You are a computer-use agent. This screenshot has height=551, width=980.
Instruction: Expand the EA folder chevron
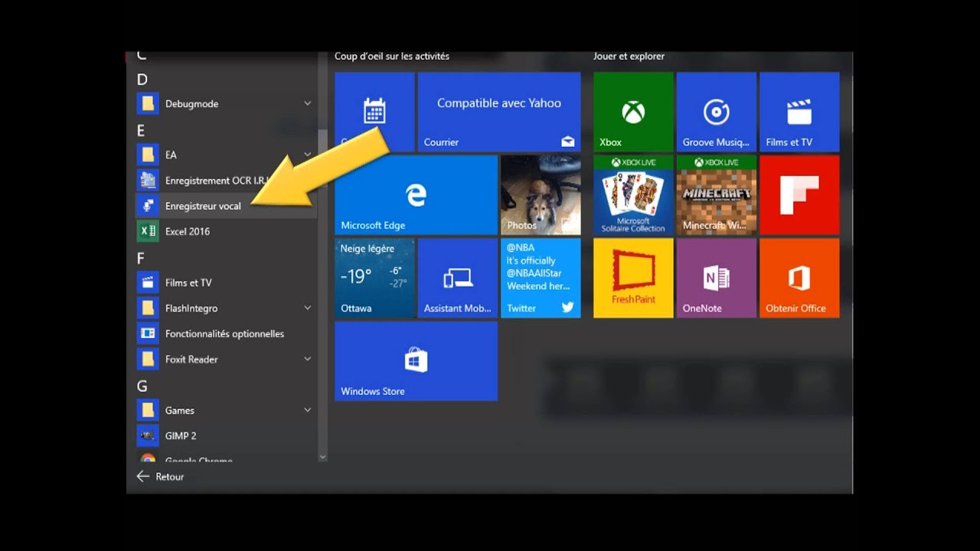tap(307, 155)
